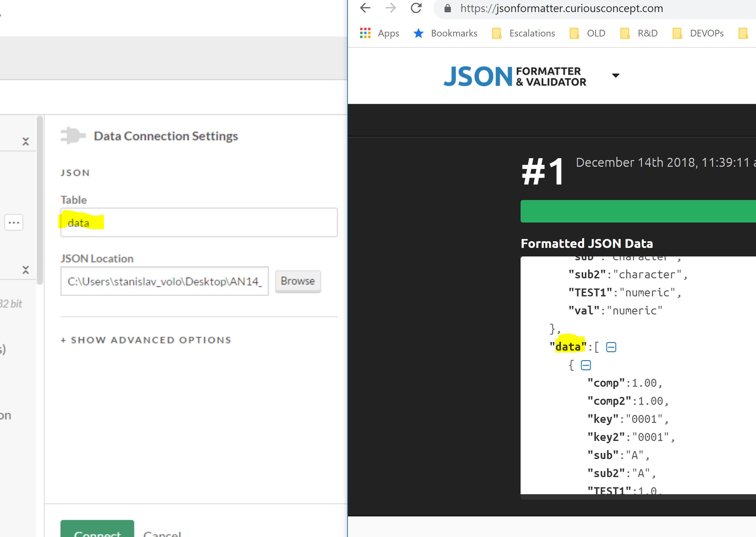Click the Browse button

pyautogui.click(x=298, y=281)
